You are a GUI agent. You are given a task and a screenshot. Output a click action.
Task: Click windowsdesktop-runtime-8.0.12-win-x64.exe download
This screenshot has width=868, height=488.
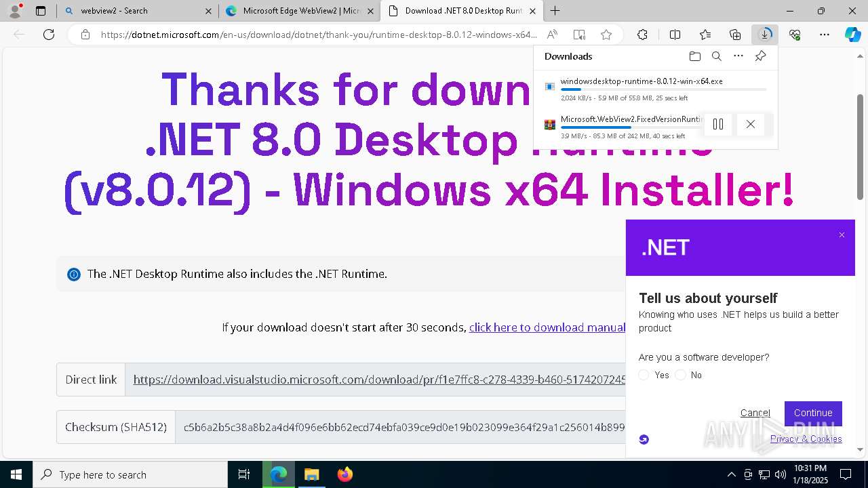tap(642, 81)
